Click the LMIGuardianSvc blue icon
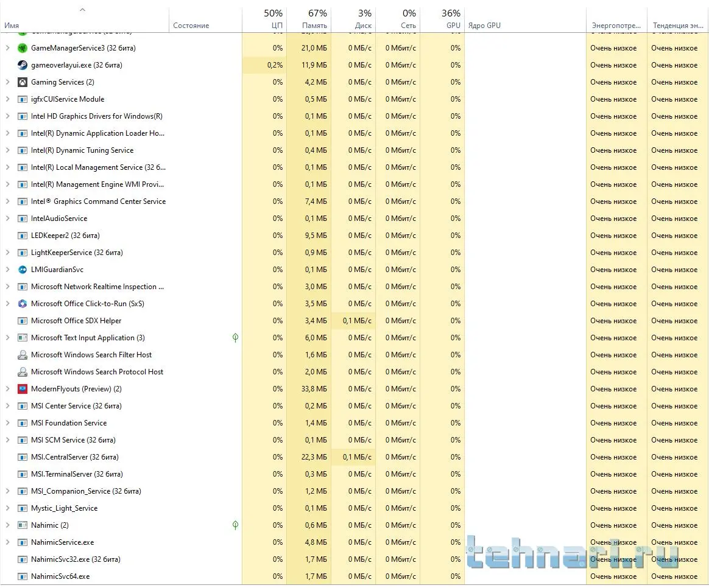 coord(22,270)
